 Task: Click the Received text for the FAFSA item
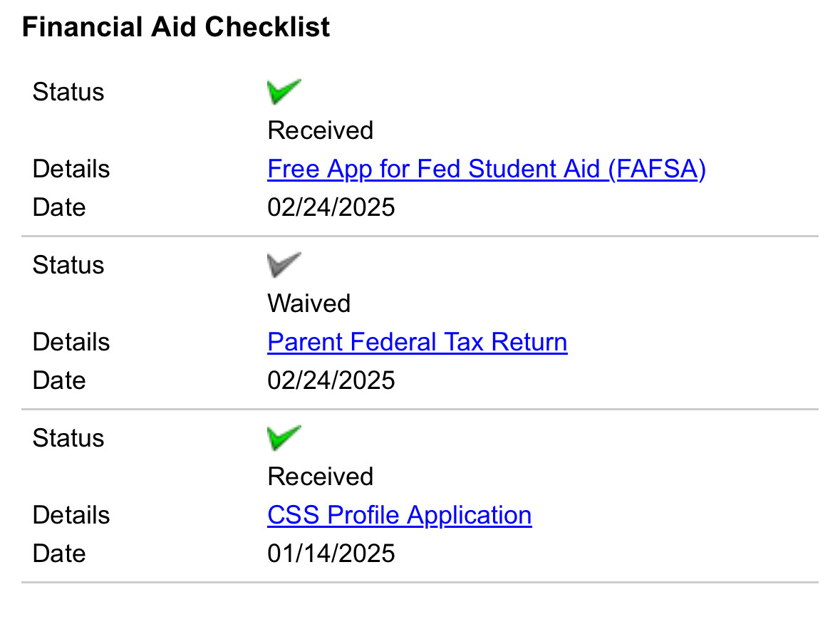[x=321, y=131]
